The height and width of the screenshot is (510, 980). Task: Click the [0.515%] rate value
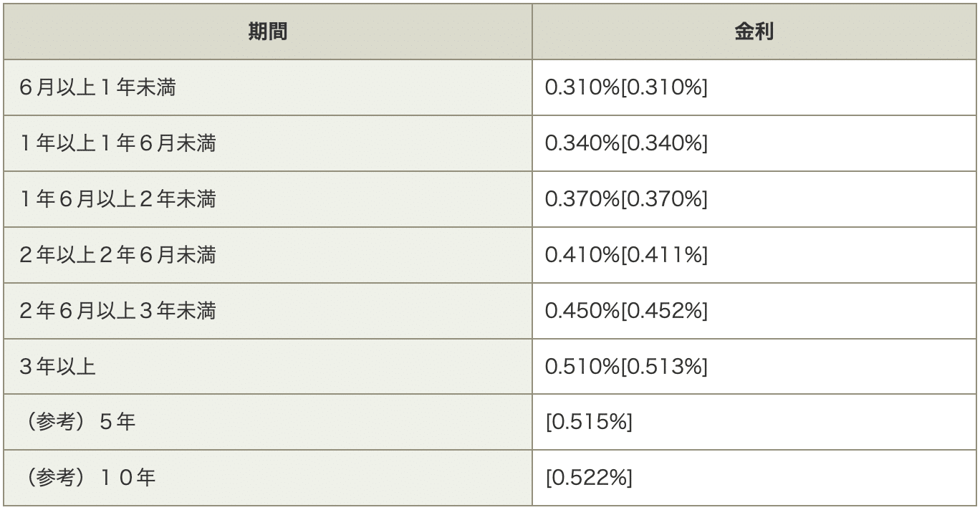tap(589, 423)
